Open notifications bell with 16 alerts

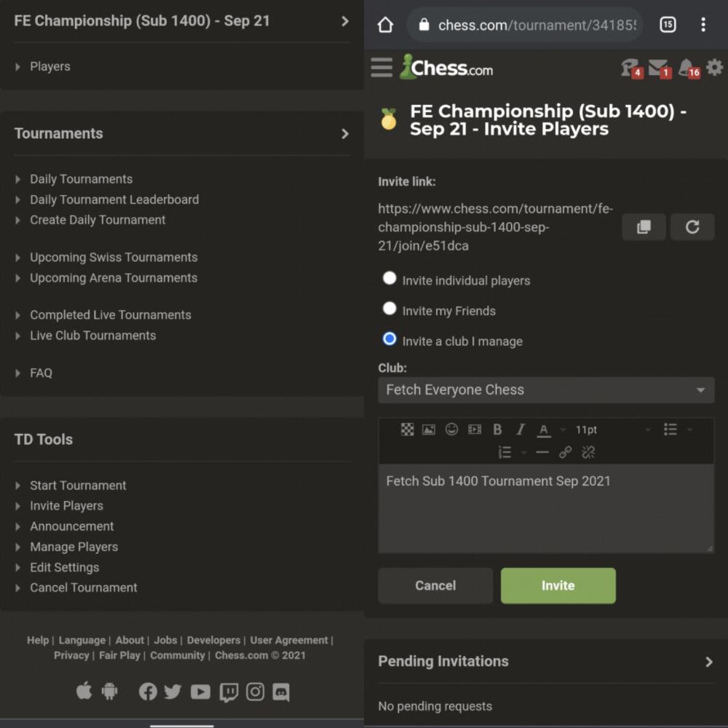point(689,68)
